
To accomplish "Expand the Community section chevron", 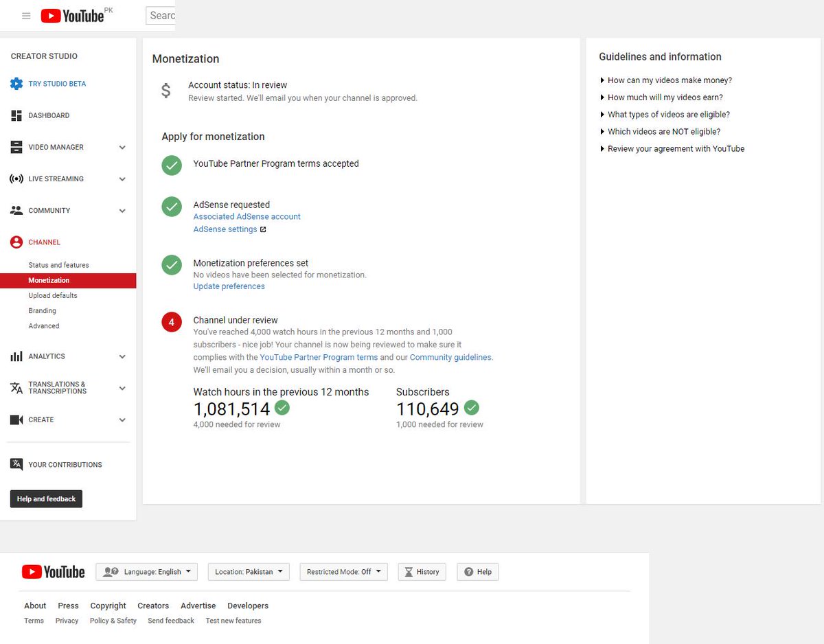I will point(122,211).
